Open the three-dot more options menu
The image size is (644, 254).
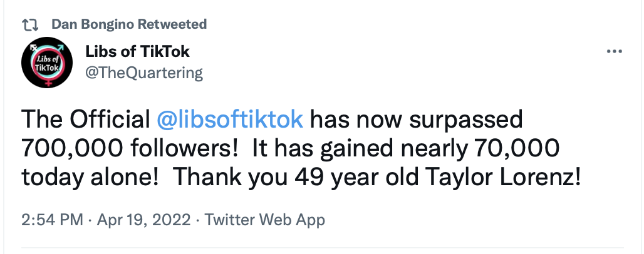click(615, 52)
